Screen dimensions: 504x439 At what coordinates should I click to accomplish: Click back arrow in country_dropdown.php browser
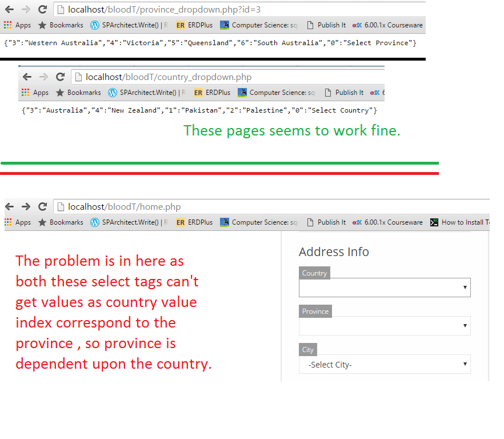(x=27, y=77)
